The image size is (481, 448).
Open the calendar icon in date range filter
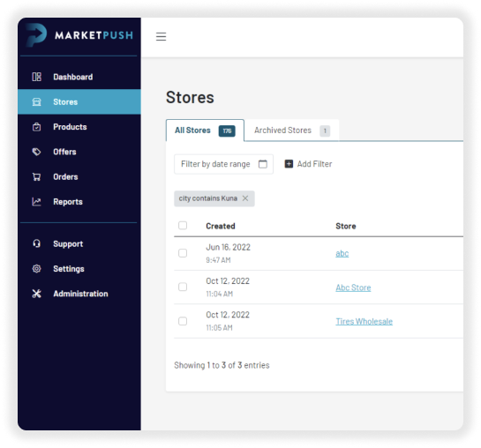tap(263, 164)
